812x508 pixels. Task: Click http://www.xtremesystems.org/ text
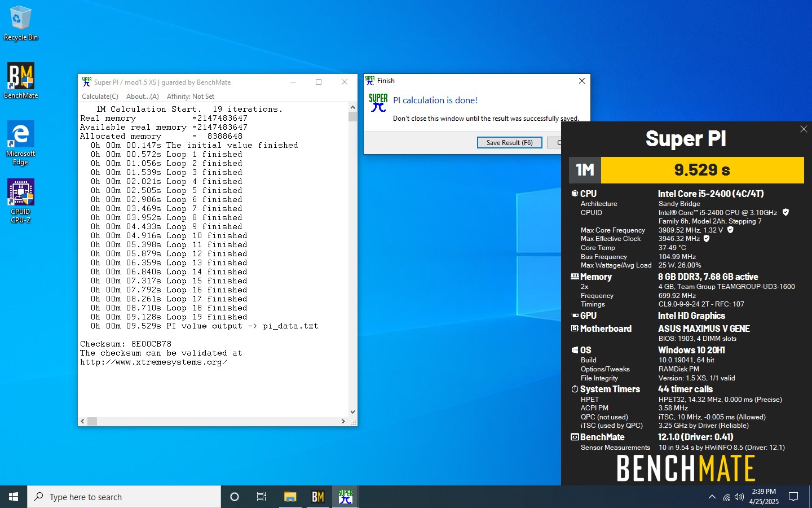pos(154,362)
